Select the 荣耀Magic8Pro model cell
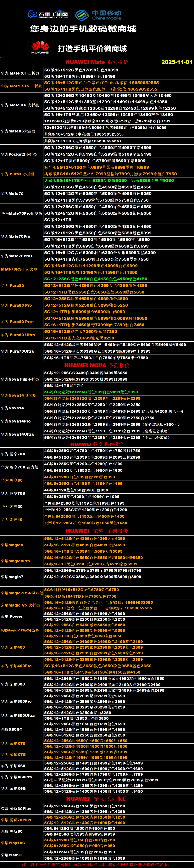Viewport: 194px width, 868px height. click(15, 561)
